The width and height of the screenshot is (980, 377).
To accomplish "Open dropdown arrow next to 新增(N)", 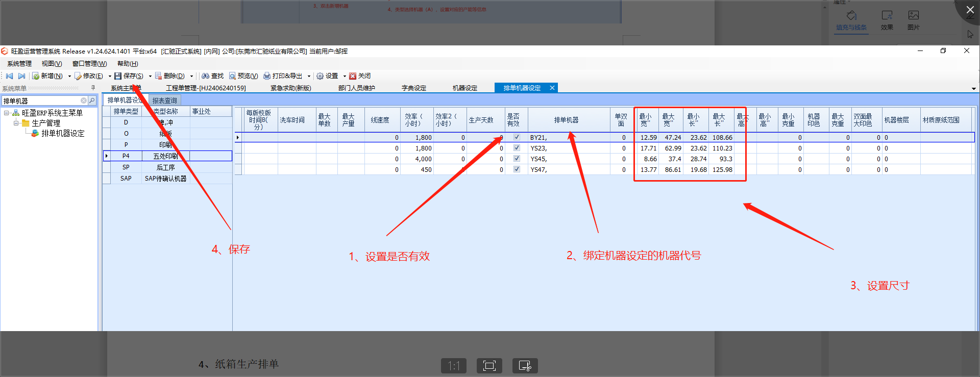I will click(69, 76).
